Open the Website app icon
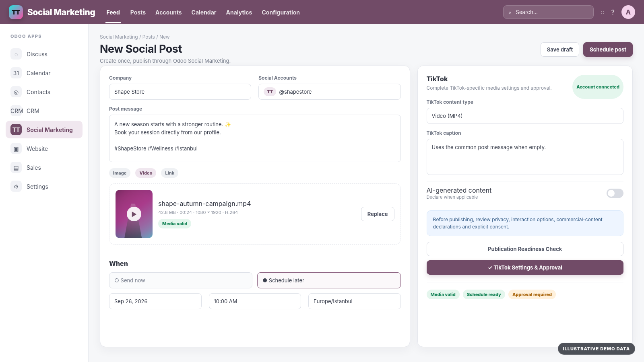This screenshot has height=362, width=644. pyautogui.click(x=16, y=149)
